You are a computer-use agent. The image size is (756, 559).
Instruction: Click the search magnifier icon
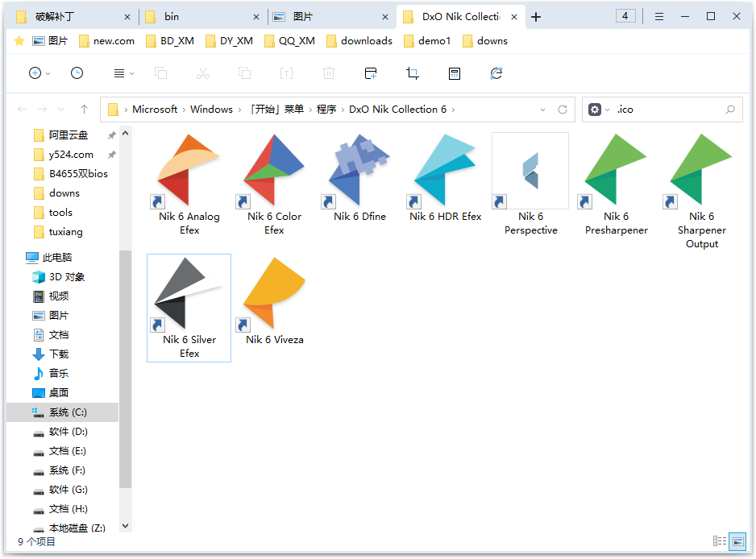(730, 110)
